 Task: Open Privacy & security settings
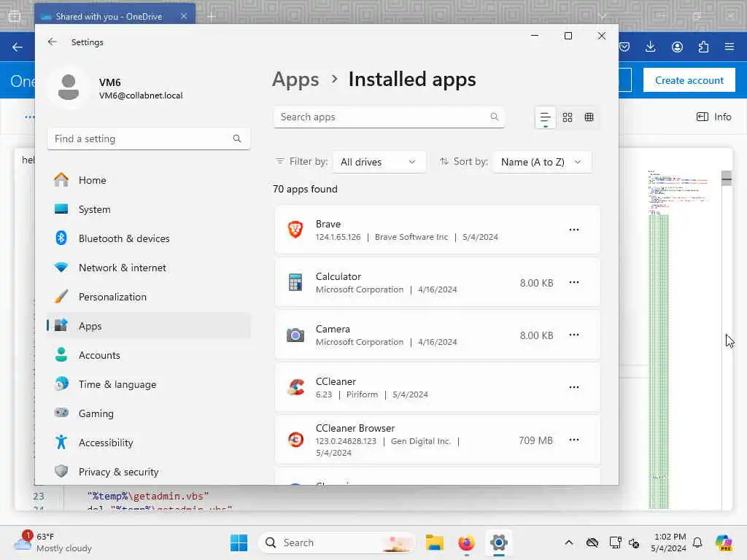149,472
